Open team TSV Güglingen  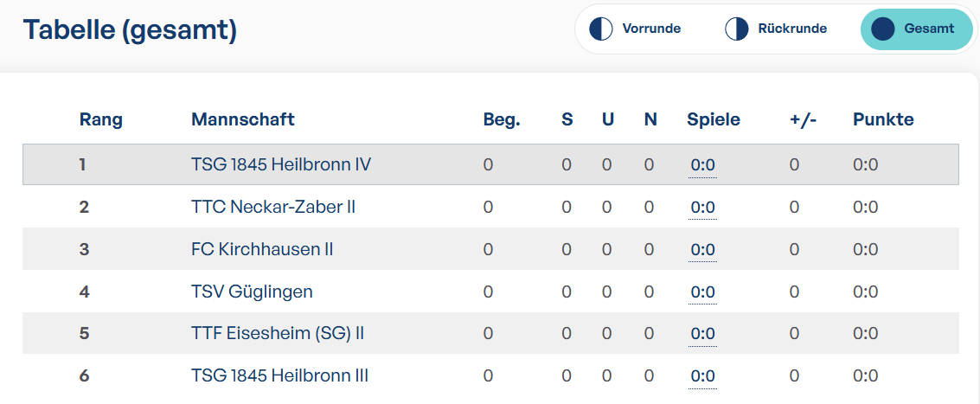point(252,292)
